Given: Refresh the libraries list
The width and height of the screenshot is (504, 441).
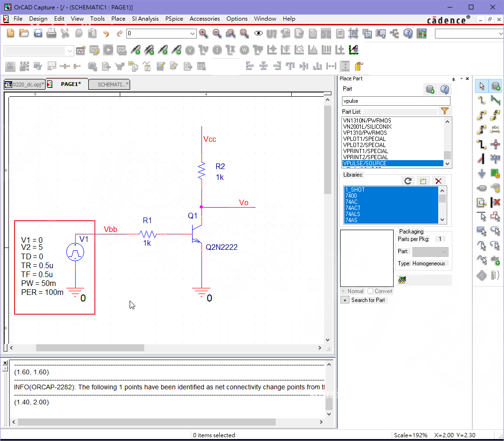Looking at the screenshot, I should pyautogui.click(x=408, y=181).
